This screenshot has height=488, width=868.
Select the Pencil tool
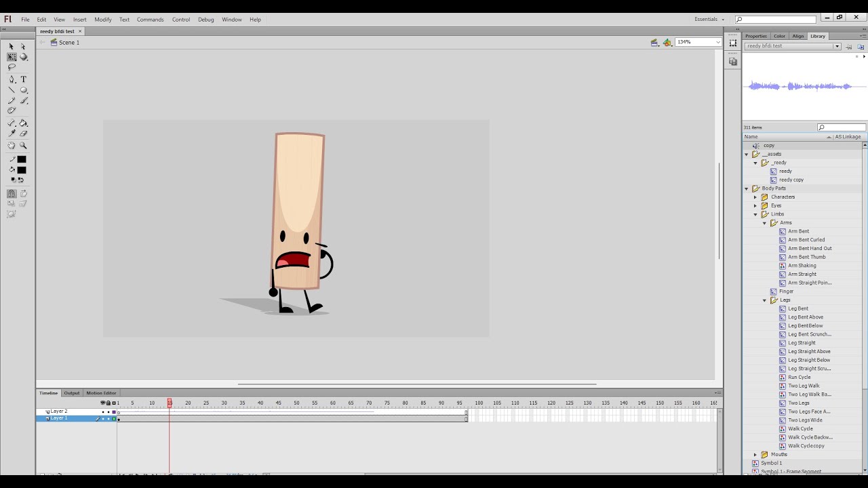click(x=12, y=100)
